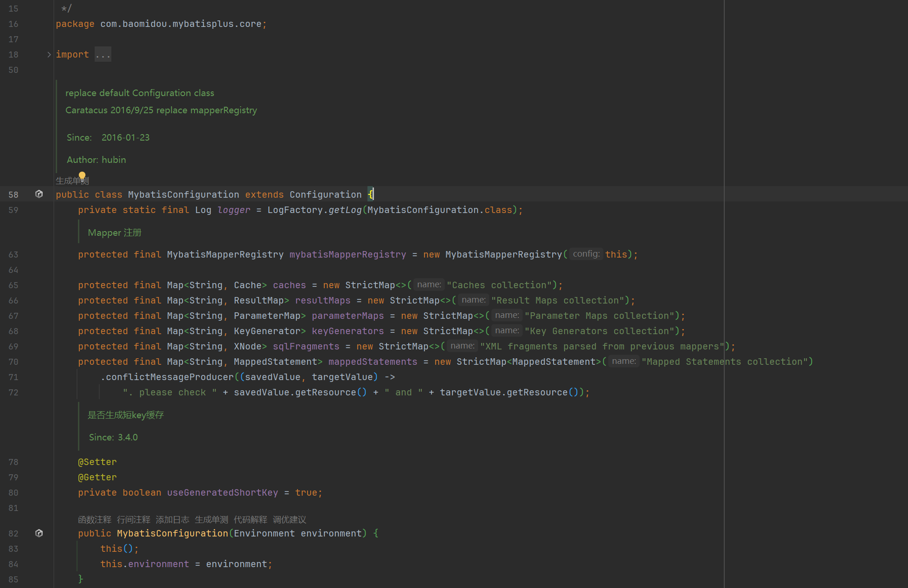Expand the folded import ellipsis placeholder
This screenshot has width=908, height=588.
103,55
